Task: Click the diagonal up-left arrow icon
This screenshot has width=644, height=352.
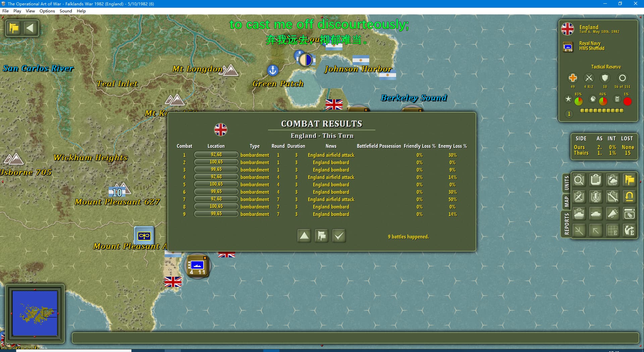Action: click(x=596, y=231)
